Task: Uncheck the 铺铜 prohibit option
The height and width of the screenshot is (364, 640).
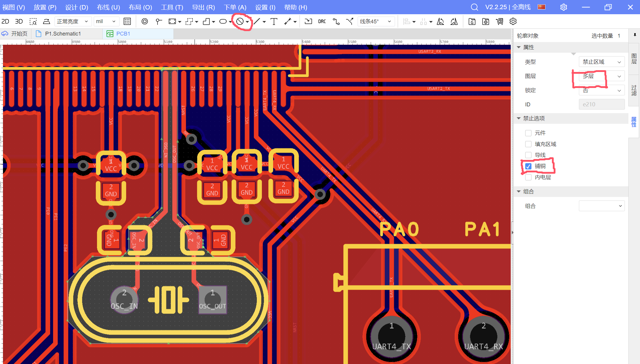Action: point(528,166)
